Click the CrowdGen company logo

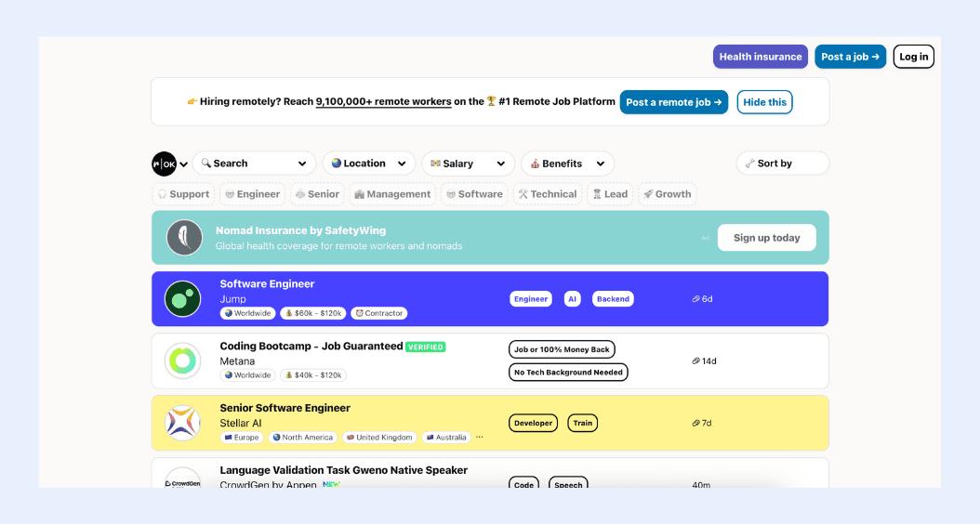pos(182,479)
